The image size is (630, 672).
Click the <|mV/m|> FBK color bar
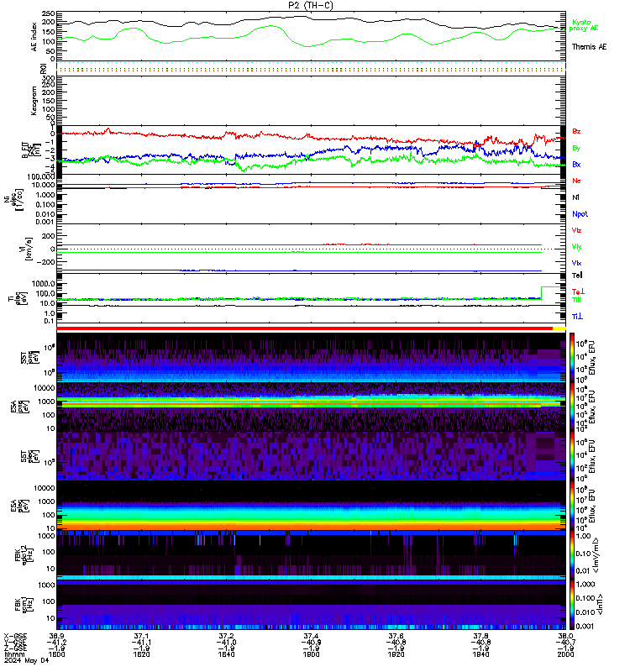572,555
